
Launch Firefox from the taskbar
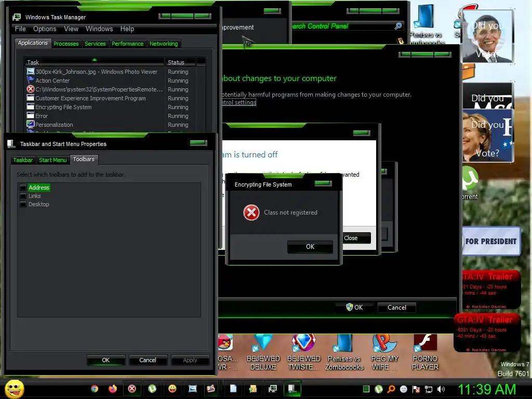[x=113, y=389]
